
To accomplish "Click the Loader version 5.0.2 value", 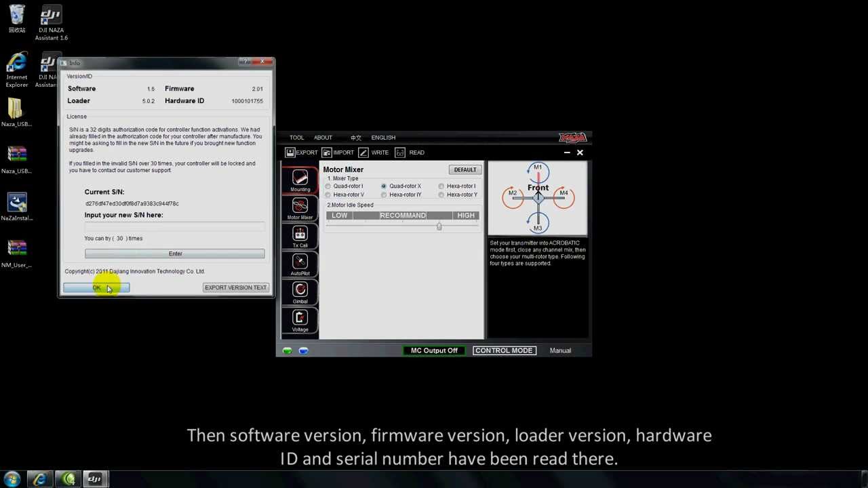I will (x=148, y=101).
